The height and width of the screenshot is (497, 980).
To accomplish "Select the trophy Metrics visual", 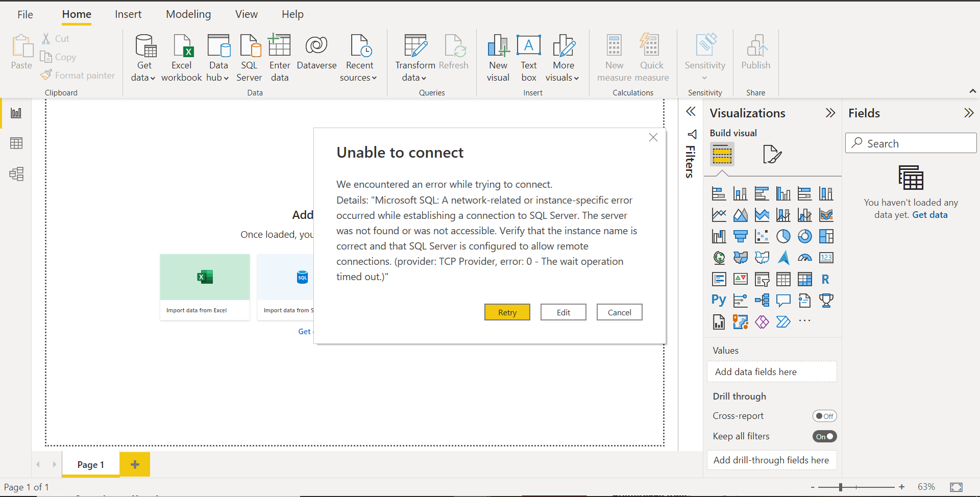I will [826, 301].
